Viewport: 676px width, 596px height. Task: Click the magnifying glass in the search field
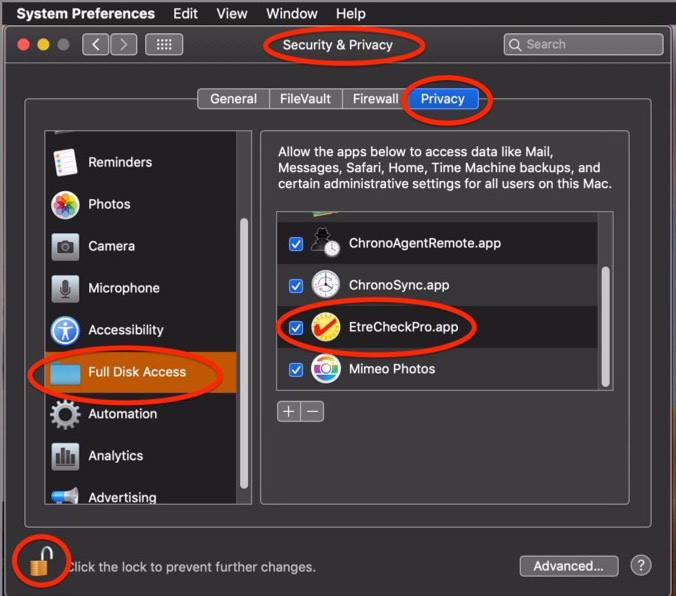tap(514, 44)
